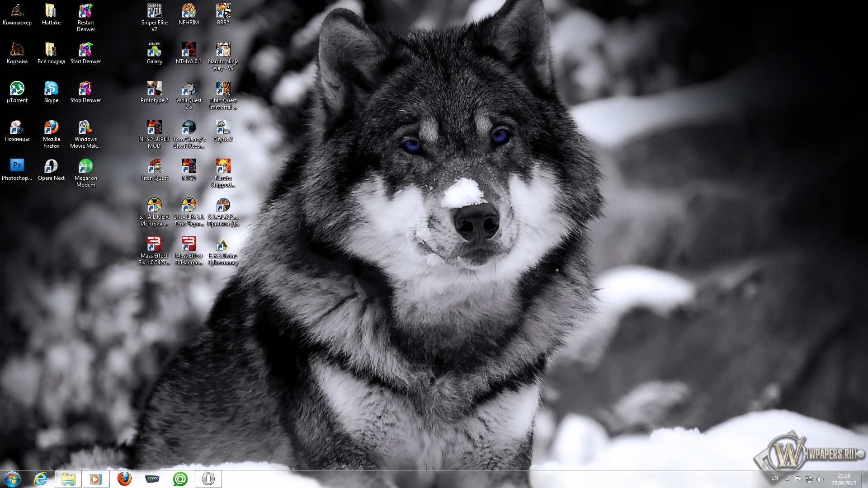Screen dimensions: 868x488
Task: Open the EN language selector
Action: pos(774,478)
